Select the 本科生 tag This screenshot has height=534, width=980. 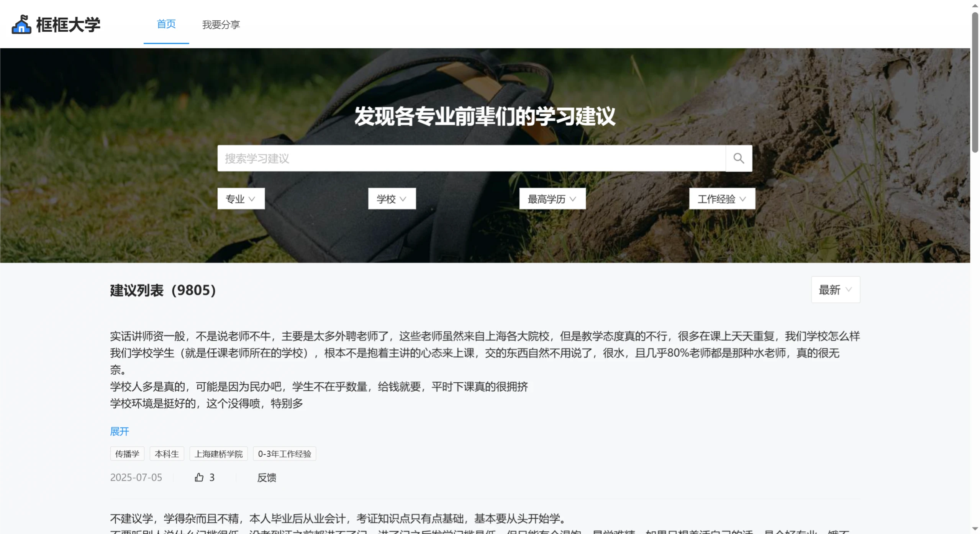point(166,454)
